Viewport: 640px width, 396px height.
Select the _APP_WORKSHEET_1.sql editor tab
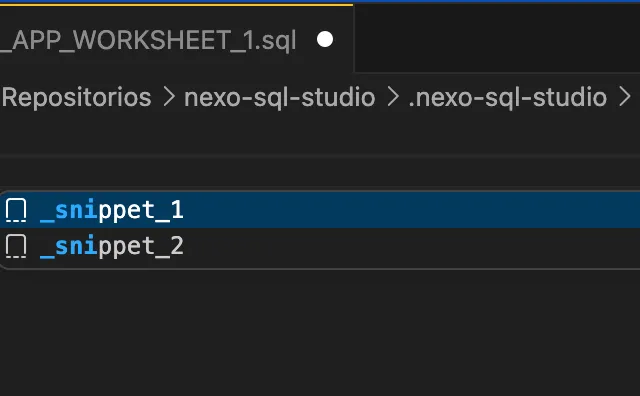[176, 39]
